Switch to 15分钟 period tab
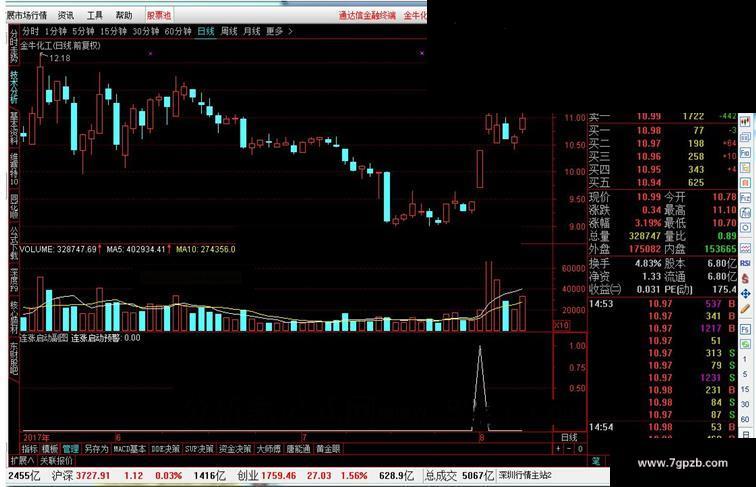This screenshot has height=487, width=756. (x=113, y=31)
